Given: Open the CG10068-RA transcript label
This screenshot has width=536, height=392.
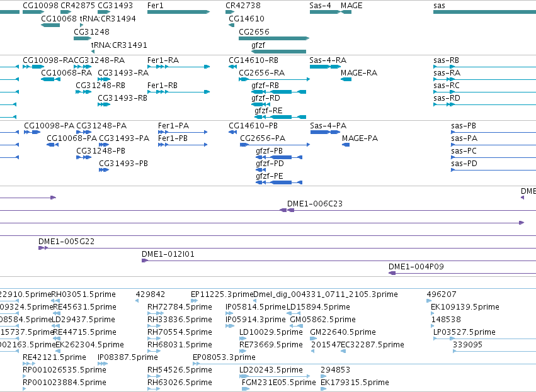Looking at the screenshot, I should [x=66, y=73].
